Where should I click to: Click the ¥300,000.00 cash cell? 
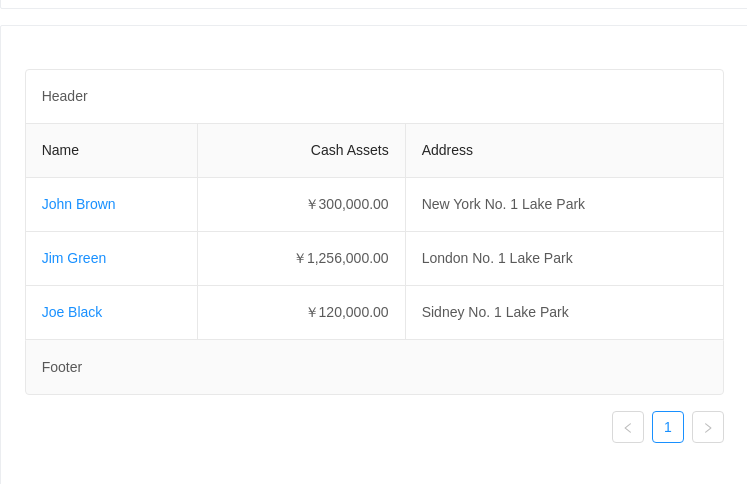click(x=302, y=204)
